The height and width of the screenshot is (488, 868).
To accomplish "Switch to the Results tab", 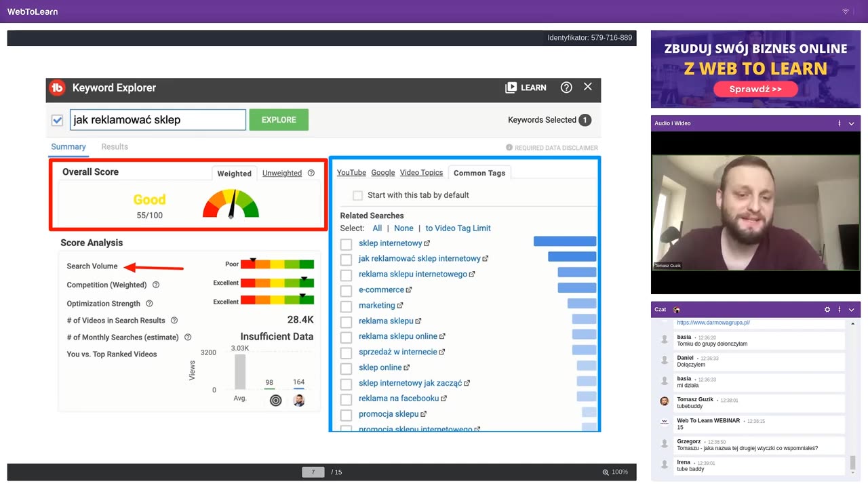I will point(115,147).
